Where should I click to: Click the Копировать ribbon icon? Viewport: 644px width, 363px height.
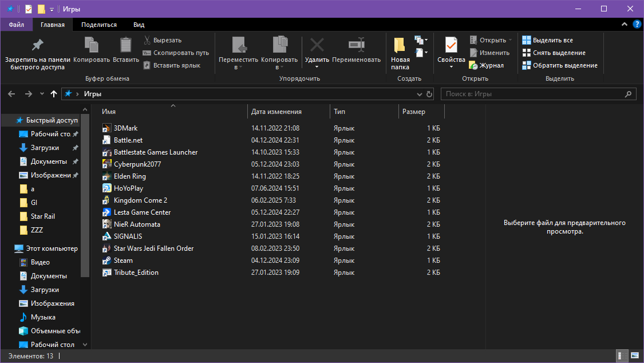[x=91, y=45]
